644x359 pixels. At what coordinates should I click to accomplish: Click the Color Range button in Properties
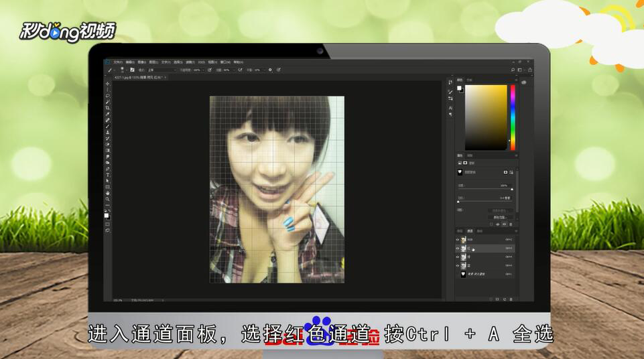click(500, 217)
